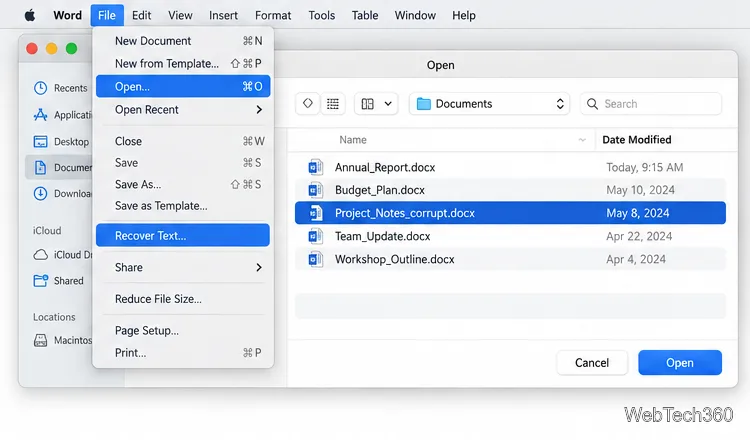This screenshot has height=440, width=750.
Task: Switch to list view in Open dialog
Action: click(333, 103)
